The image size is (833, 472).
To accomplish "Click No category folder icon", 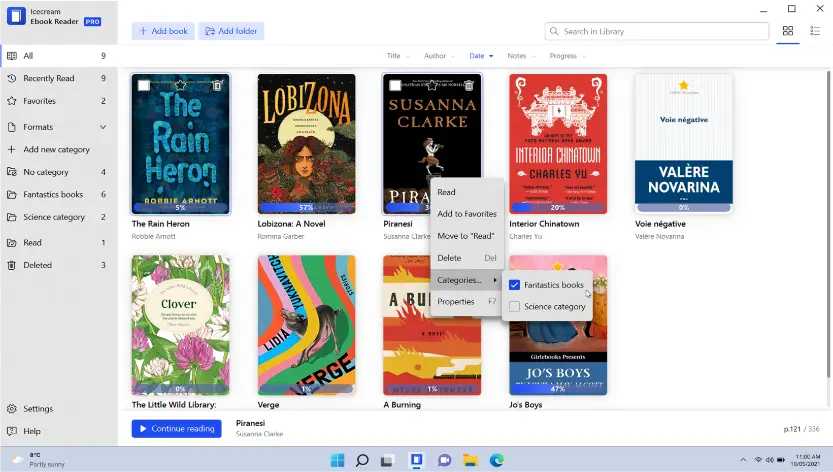I will (12, 172).
